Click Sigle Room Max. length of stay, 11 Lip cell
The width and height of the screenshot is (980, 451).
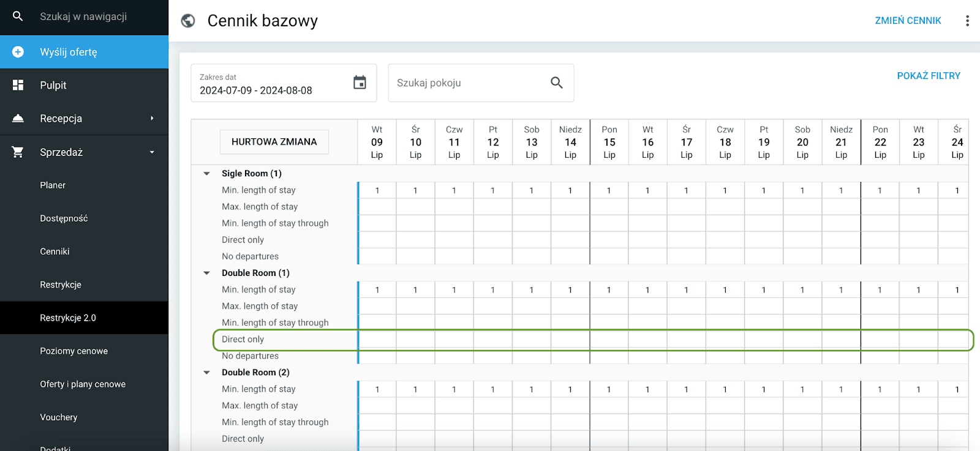(454, 207)
